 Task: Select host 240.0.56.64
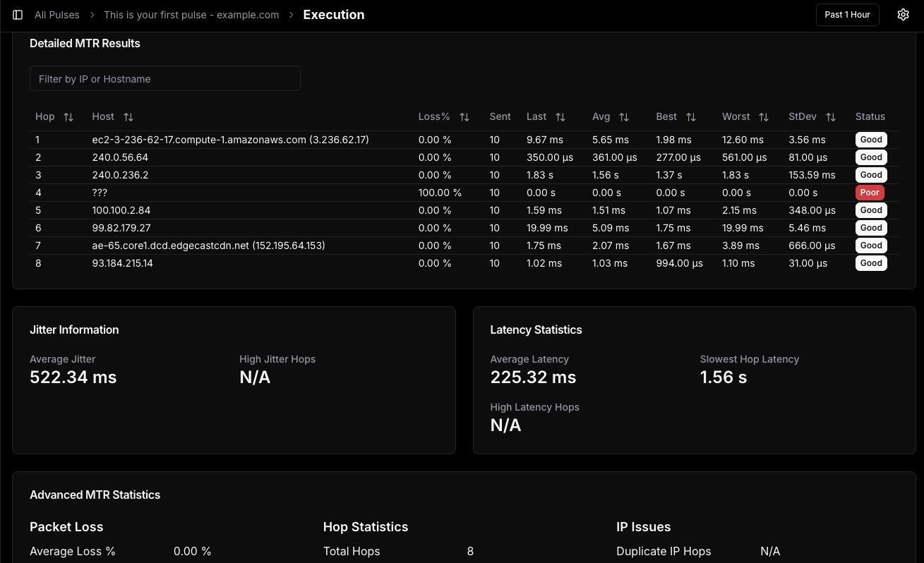point(120,157)
